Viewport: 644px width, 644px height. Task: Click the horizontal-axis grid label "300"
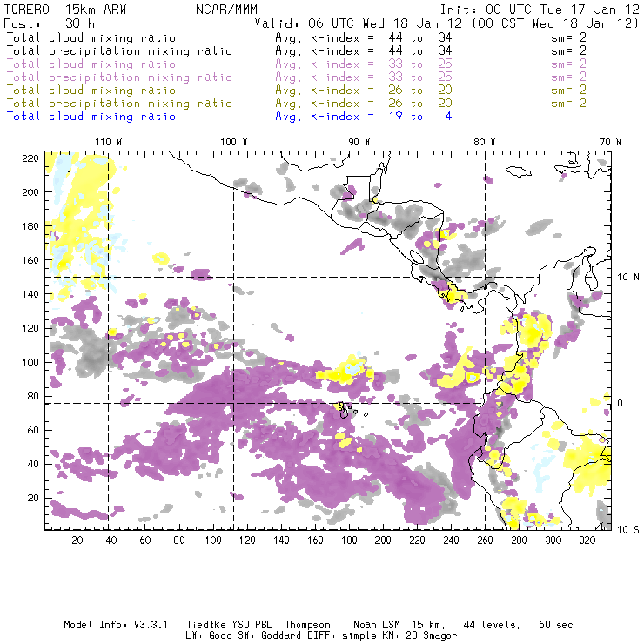point(553,540)
